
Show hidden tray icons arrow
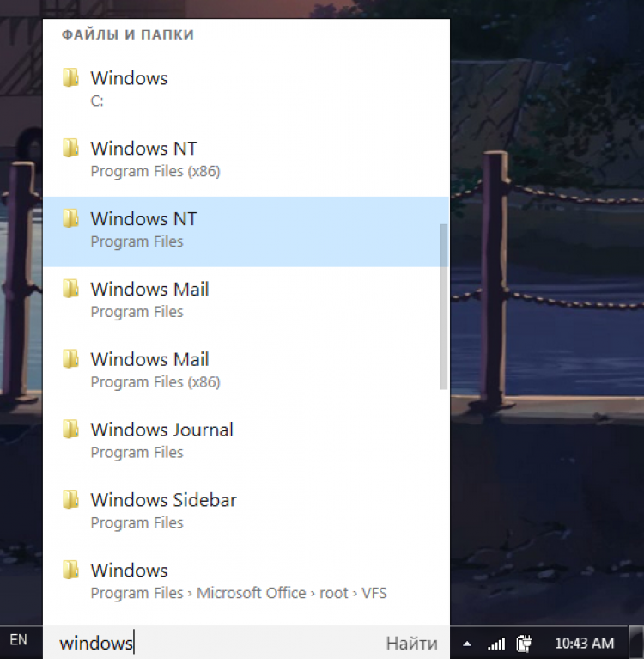pyautogui.click(x=467, y=644)
